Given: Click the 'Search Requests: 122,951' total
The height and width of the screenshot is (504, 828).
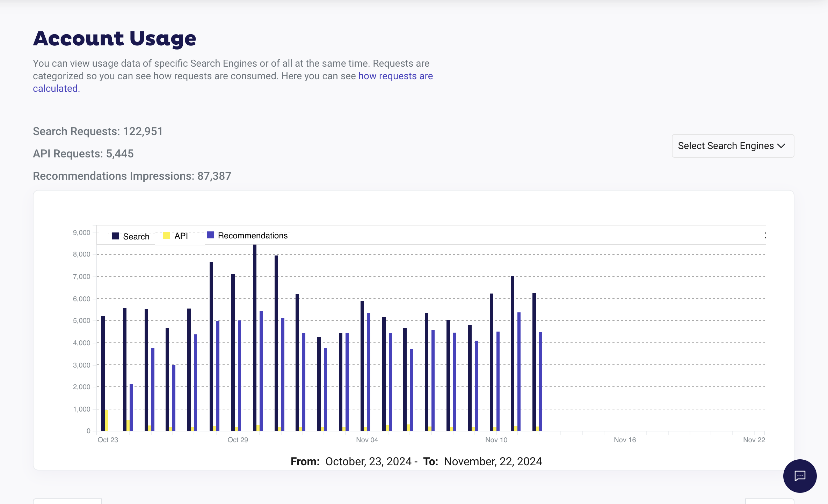Looking at the screenshot, I should 98,131.
